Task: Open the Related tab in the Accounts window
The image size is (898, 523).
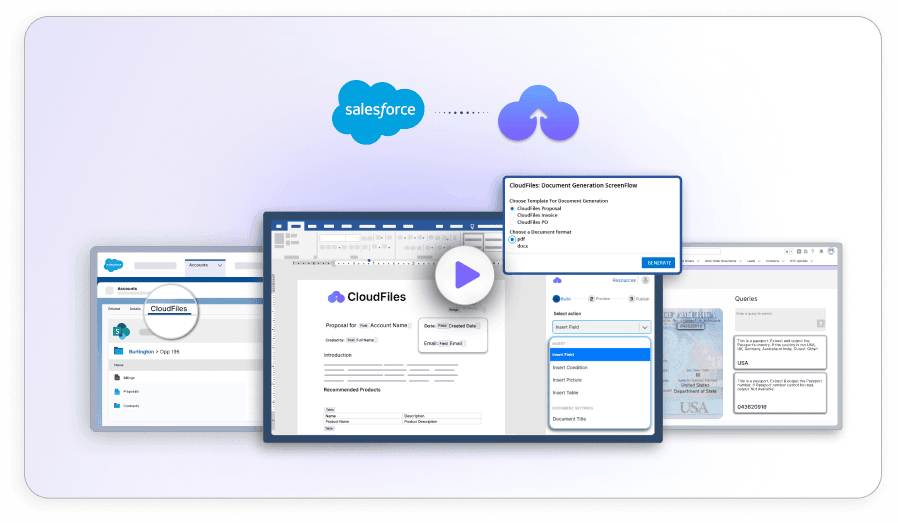Action: tap(115, 309)
